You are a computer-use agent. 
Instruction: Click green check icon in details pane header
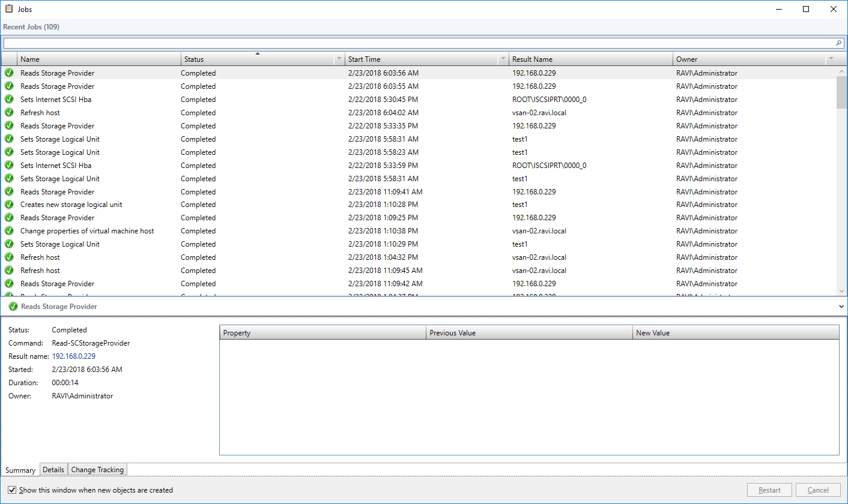point(13,307)
